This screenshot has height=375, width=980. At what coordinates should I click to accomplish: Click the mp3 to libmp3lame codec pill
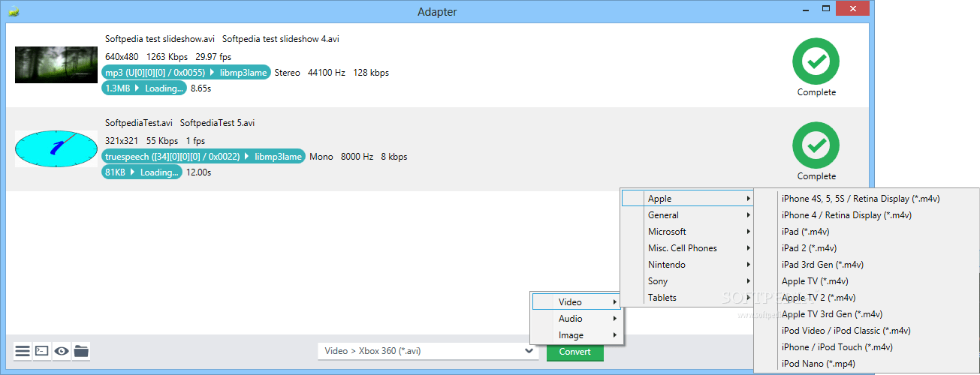pos(186,73)
